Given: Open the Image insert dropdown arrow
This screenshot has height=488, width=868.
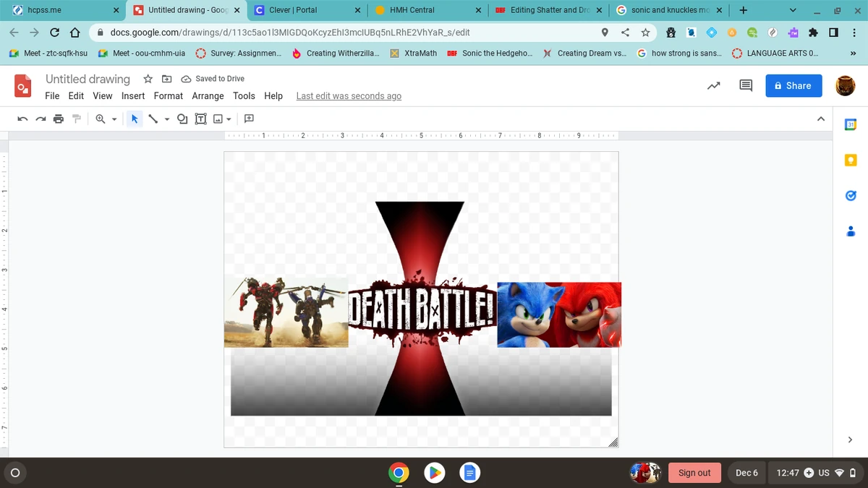Looking at the screenshot, I should tap(229, 119).
